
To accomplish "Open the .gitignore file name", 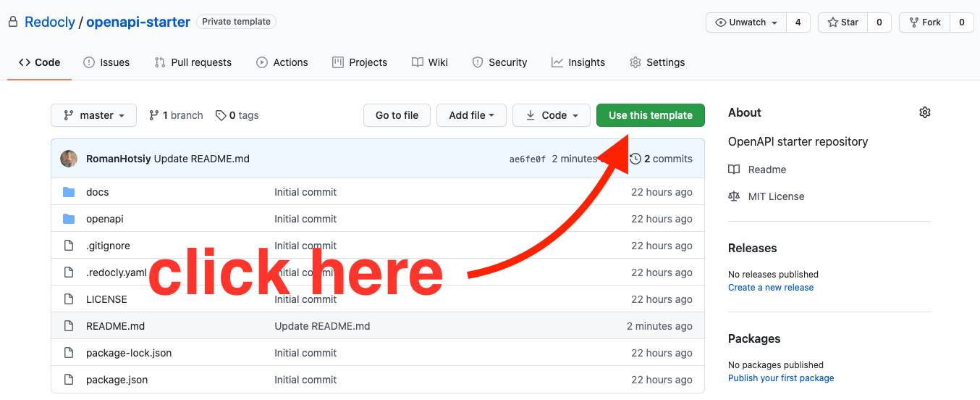I will click(x=108, y=246).
